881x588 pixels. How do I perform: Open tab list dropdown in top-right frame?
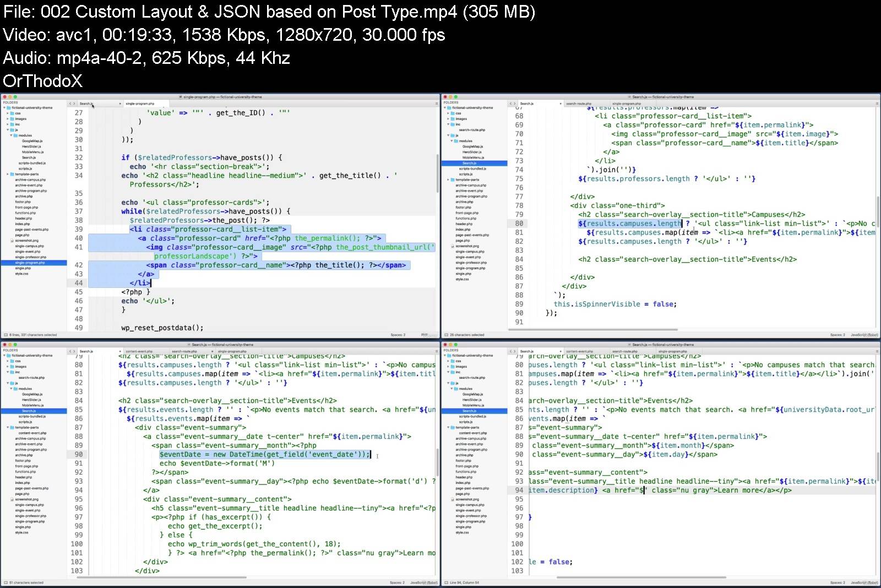877,104
